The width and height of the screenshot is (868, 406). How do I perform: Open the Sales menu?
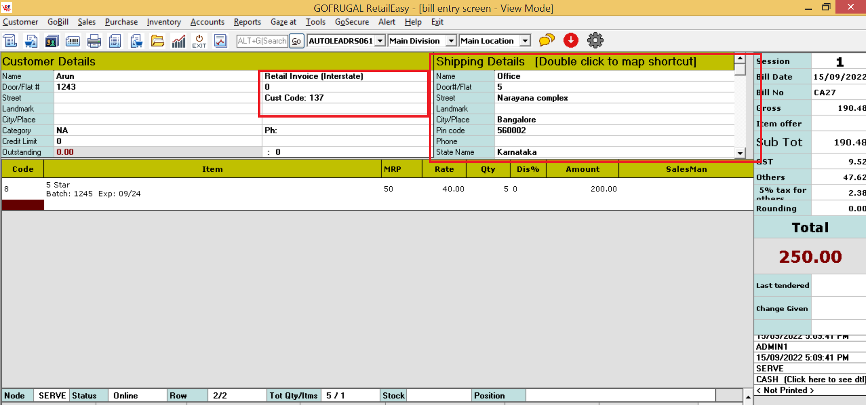[x=86, y=22]
